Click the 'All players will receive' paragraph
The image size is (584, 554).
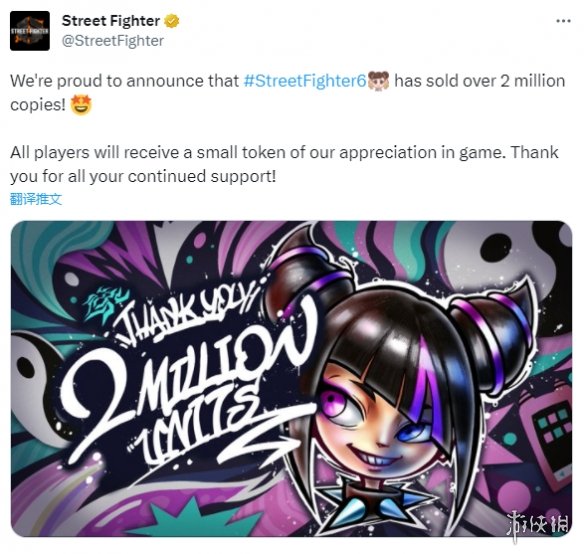pos(284,164)
